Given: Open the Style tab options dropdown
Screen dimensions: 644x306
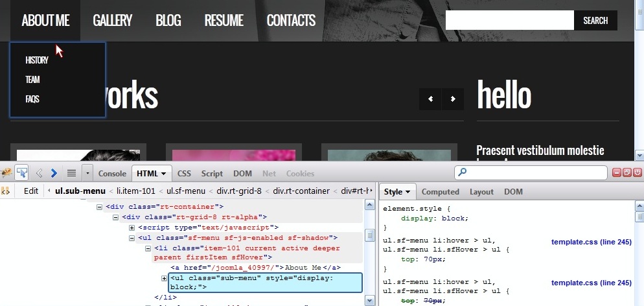Looking at the screenshot, I should pyautogui.click(x=408, y=192).
